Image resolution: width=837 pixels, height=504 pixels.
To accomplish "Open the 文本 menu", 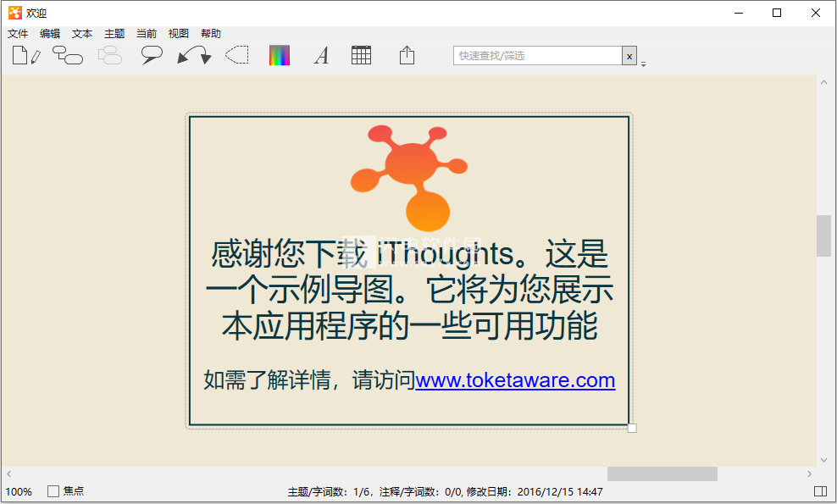I will (x=82, y=34).
